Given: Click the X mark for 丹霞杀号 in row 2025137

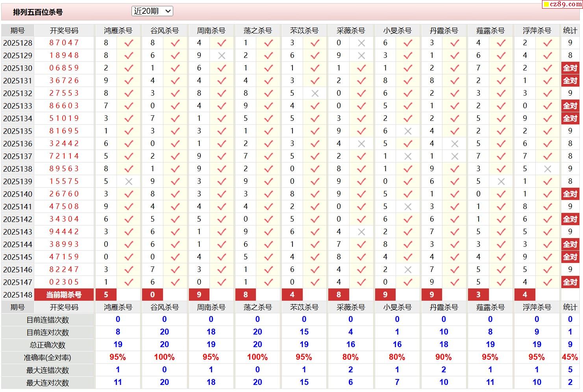Looking at the screenshot, I should (455, 156).
